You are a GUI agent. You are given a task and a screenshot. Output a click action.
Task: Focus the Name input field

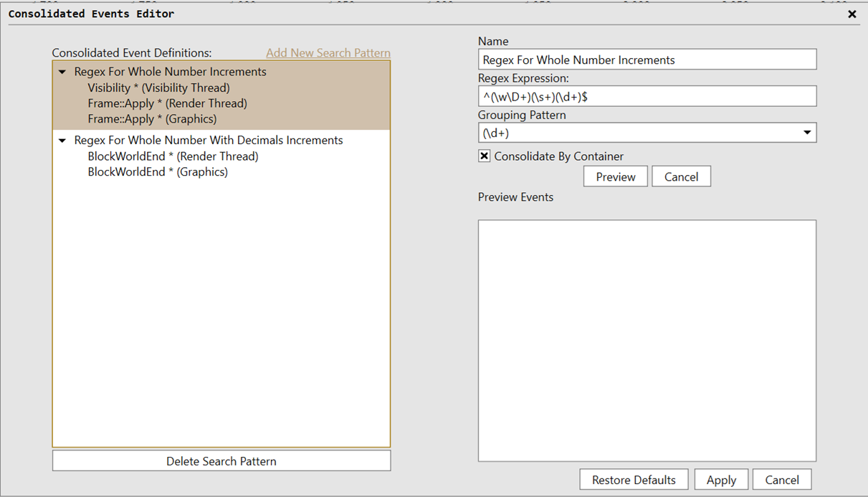tap(647, 60)
